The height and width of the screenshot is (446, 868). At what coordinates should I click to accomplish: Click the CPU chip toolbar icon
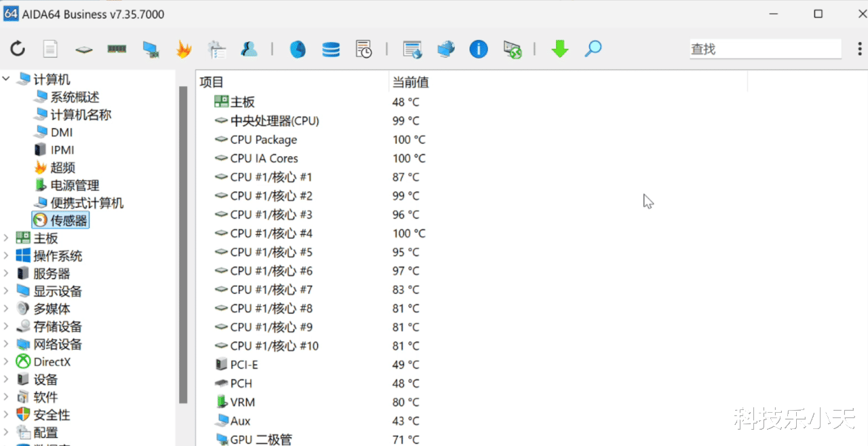coord(83,50)
